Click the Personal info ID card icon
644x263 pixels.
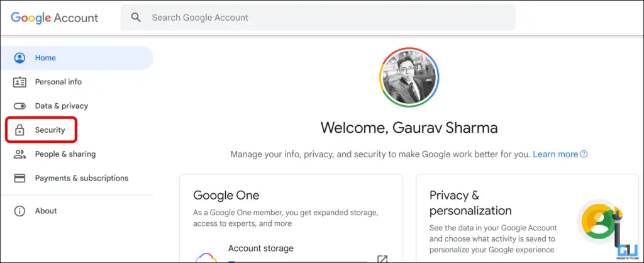pos(19,82)
